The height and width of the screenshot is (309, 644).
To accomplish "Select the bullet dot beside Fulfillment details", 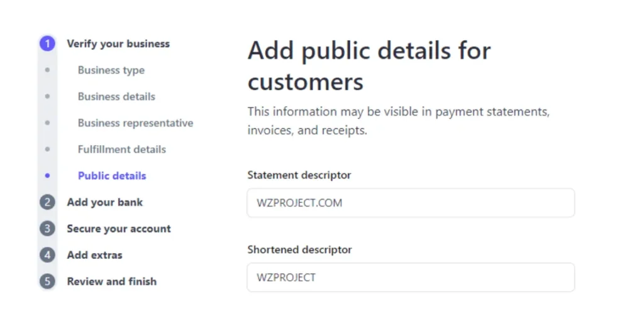I will coord(47,149).
